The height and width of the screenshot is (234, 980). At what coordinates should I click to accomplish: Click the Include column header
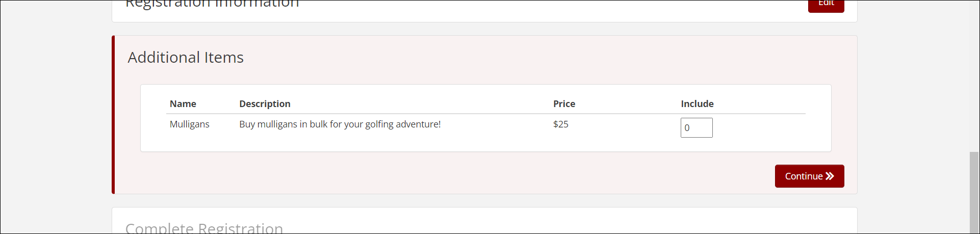tap(697, 104)
